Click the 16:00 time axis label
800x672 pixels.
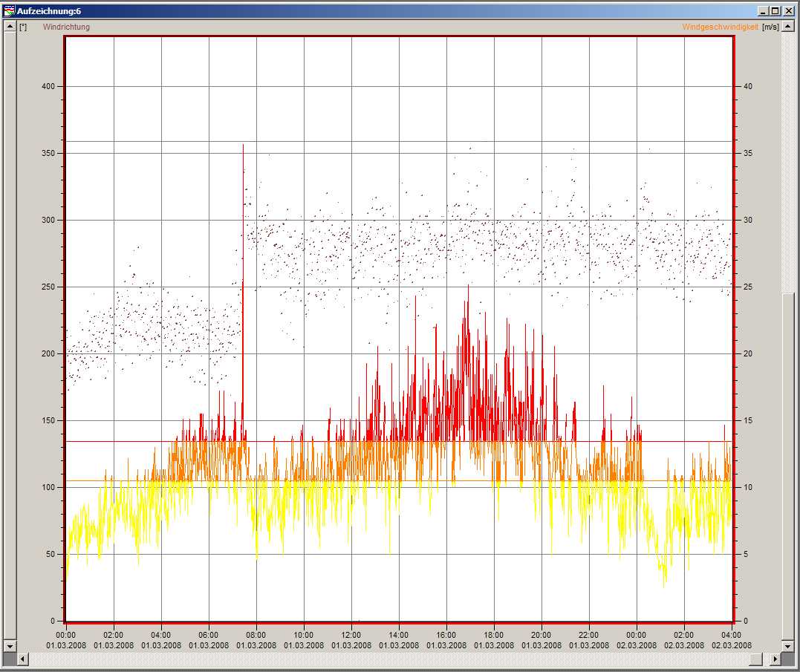446,636
